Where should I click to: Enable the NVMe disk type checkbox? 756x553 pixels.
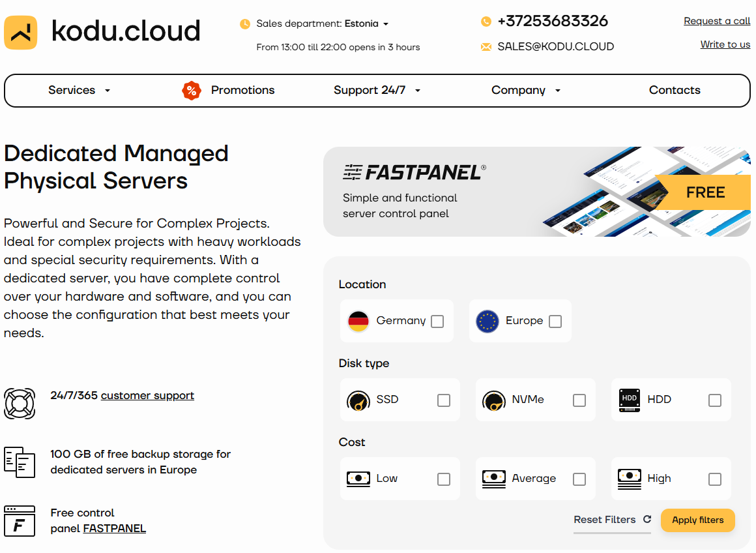tap(579, 400)
